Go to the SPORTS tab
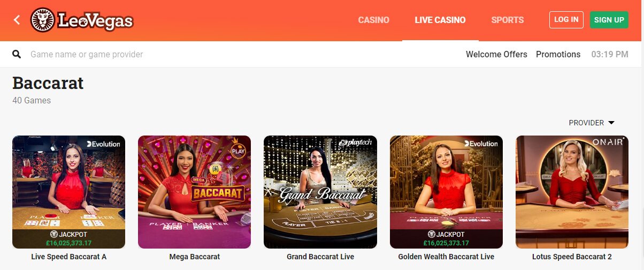The height and width of the screenshot is (270, 644). (507, 20)
